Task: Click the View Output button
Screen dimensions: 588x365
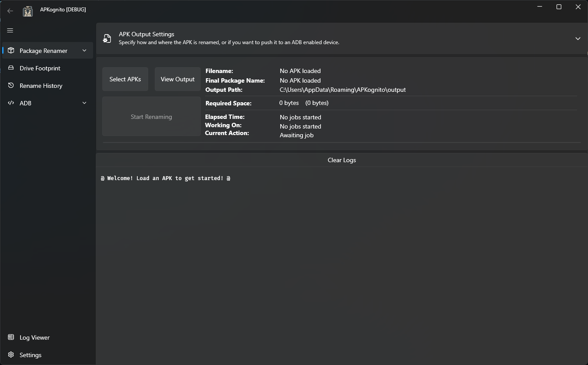Action: [177, 79]
